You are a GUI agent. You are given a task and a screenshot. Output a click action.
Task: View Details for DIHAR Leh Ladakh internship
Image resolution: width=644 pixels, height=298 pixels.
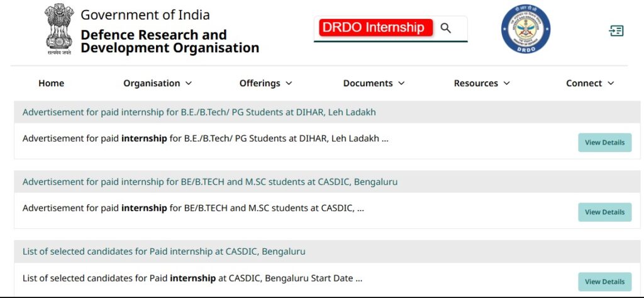tap(604, 143)
